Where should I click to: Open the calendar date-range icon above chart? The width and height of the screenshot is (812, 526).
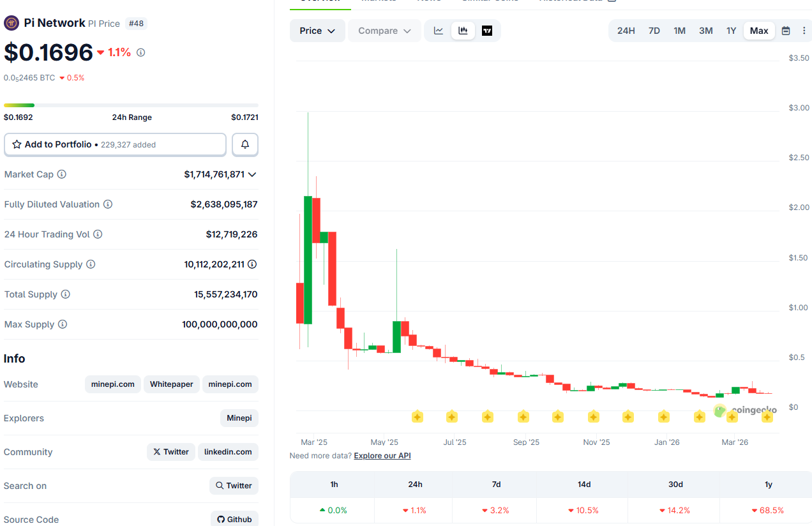tap(786, 30)
